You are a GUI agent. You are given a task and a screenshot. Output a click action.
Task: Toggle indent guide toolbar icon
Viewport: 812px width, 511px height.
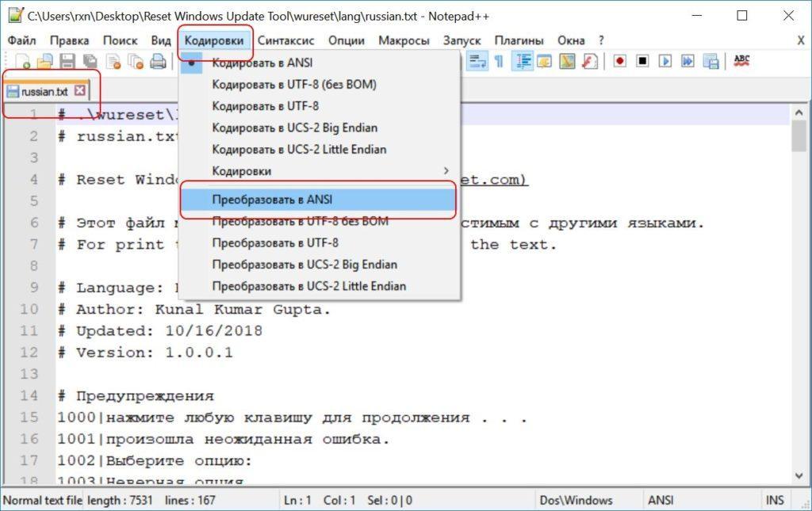click(x=523, y=62)
